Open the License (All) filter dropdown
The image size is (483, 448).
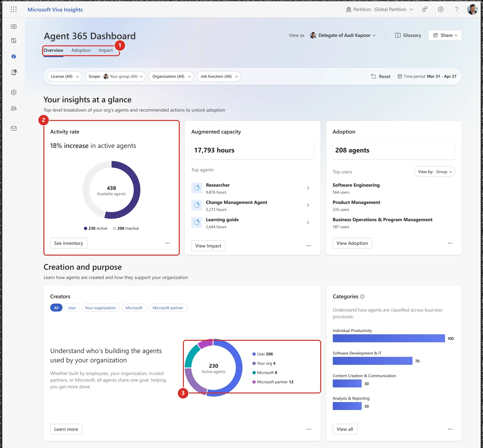(x=65, y=77)
